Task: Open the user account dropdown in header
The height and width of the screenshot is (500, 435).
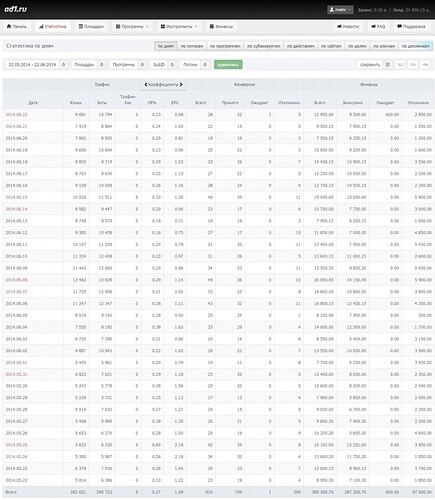Action: pyautogui.click(x=340, y=10)
